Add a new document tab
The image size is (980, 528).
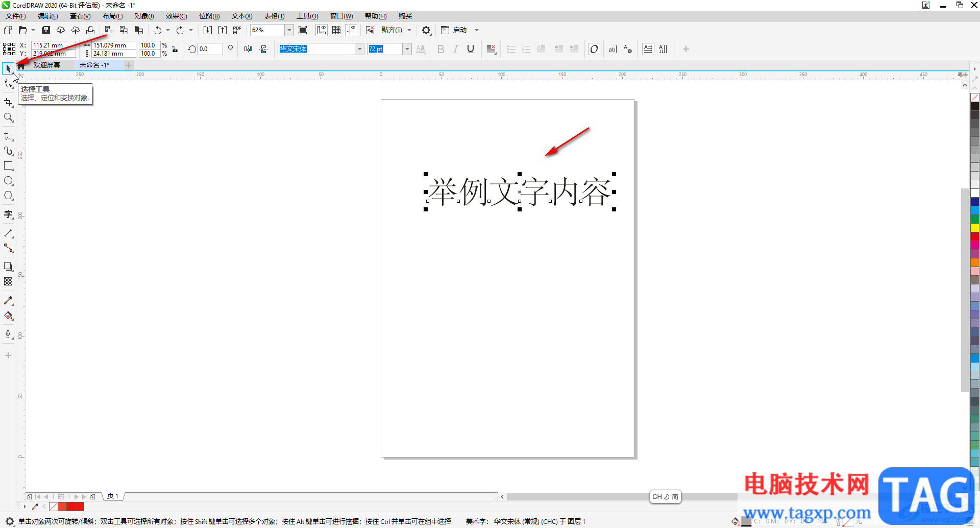tap(129, 65)
